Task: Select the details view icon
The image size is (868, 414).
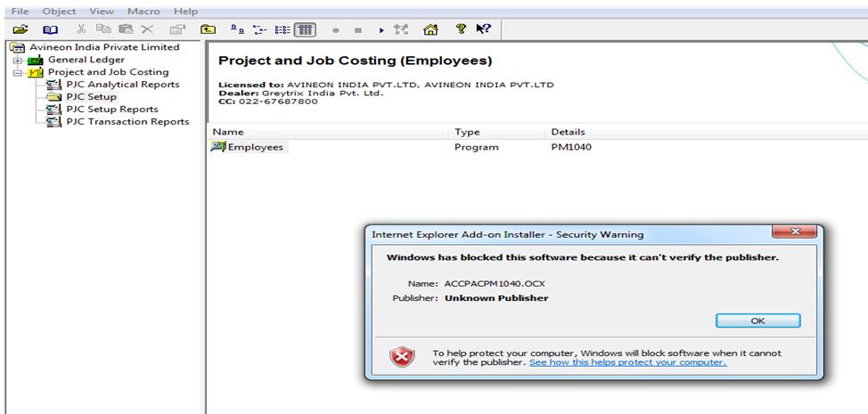Action: [305, 30]
